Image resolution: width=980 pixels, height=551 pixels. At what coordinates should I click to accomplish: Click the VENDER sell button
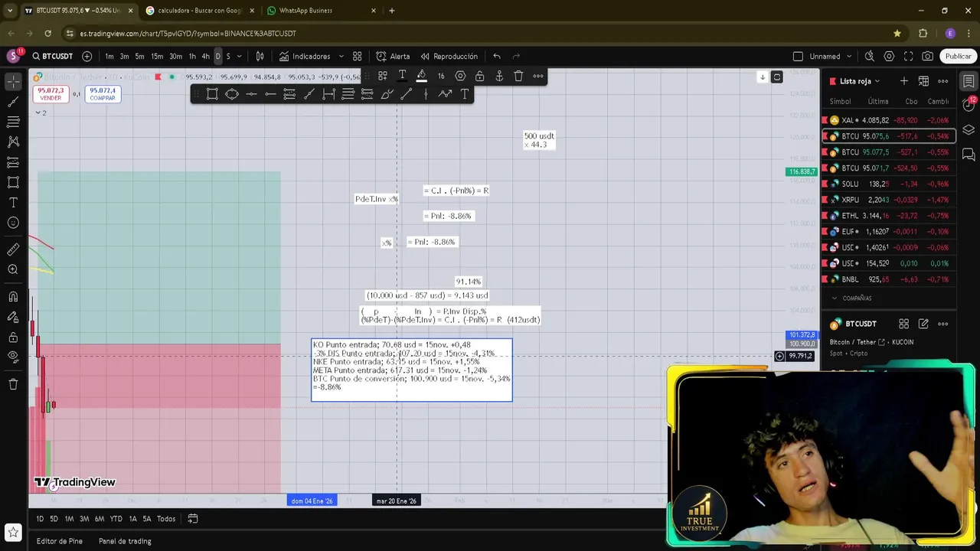coord(51,94)
